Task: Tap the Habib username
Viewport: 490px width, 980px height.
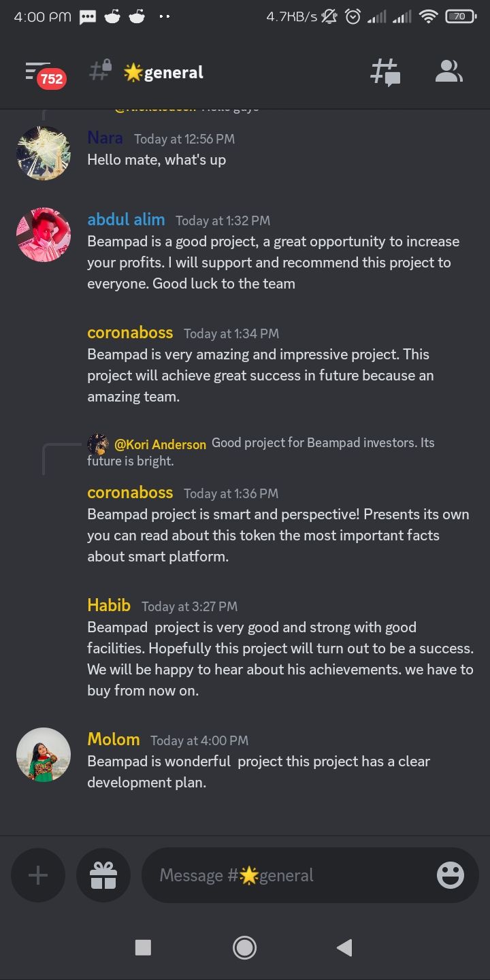Action: click(109, 605)
